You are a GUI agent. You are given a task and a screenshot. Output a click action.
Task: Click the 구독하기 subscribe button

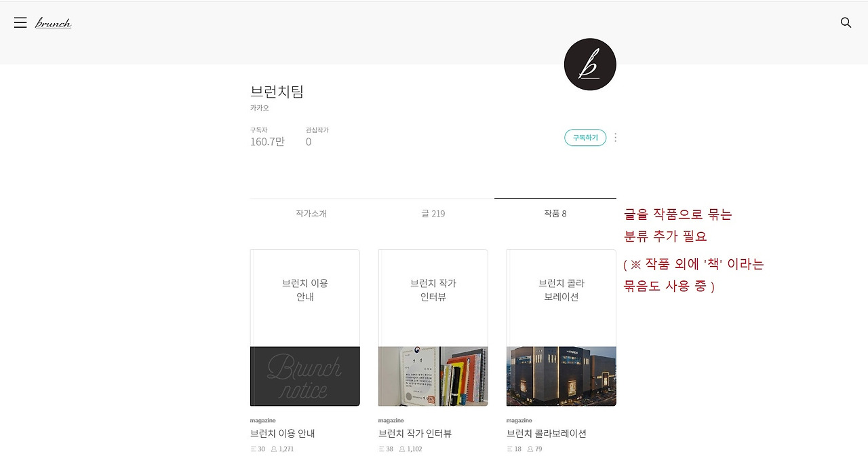[x=585, y=138]
